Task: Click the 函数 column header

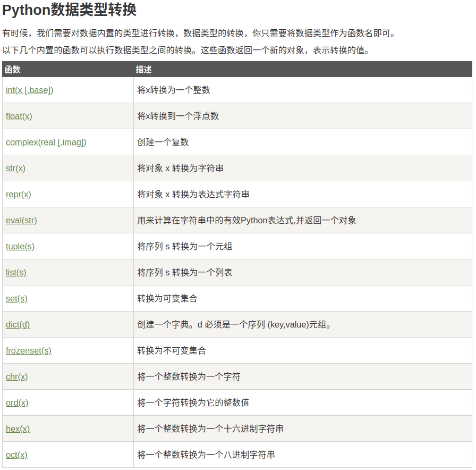Action: [x=12, y=70]
